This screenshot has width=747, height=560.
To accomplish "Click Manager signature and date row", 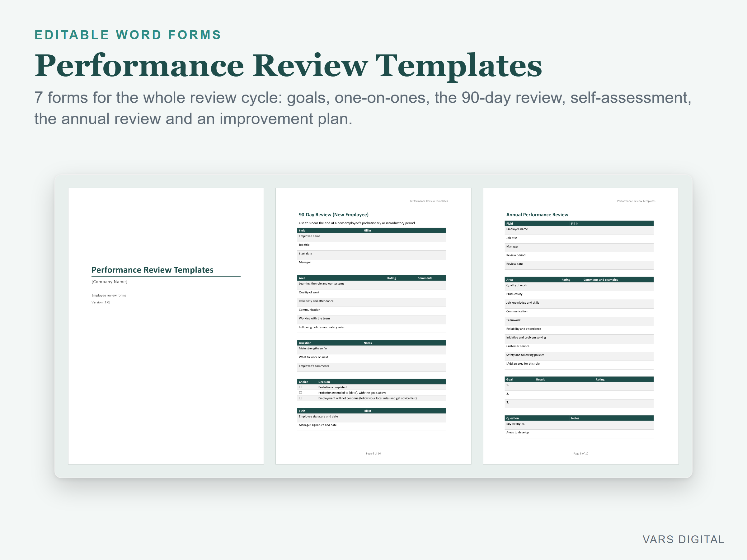I will pos(371,427).
